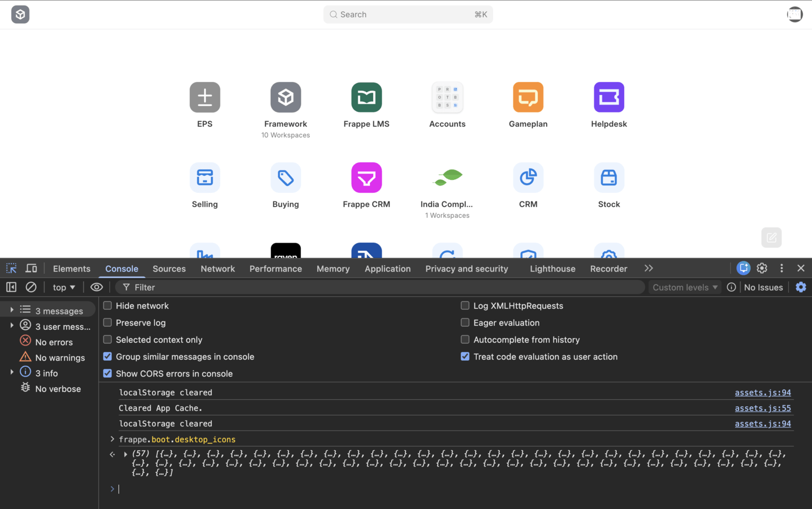
Task: Click the No Issues button
Action: 763,287
